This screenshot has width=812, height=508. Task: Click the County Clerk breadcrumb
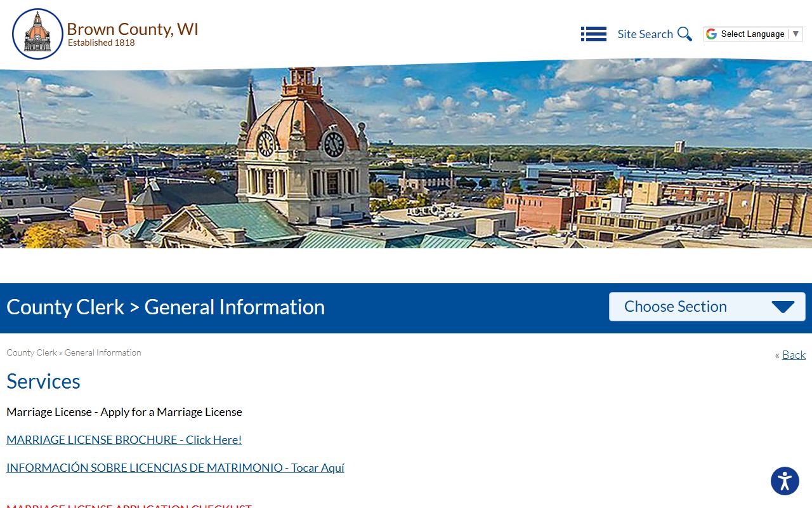pos(32,352)
